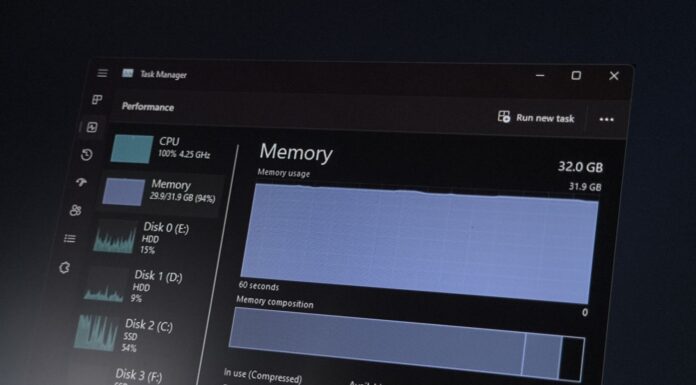The height and width of the screenshot is (385, 696).
Task: Open the Processes page icon in sidebar
Action: tap(97, 99)
